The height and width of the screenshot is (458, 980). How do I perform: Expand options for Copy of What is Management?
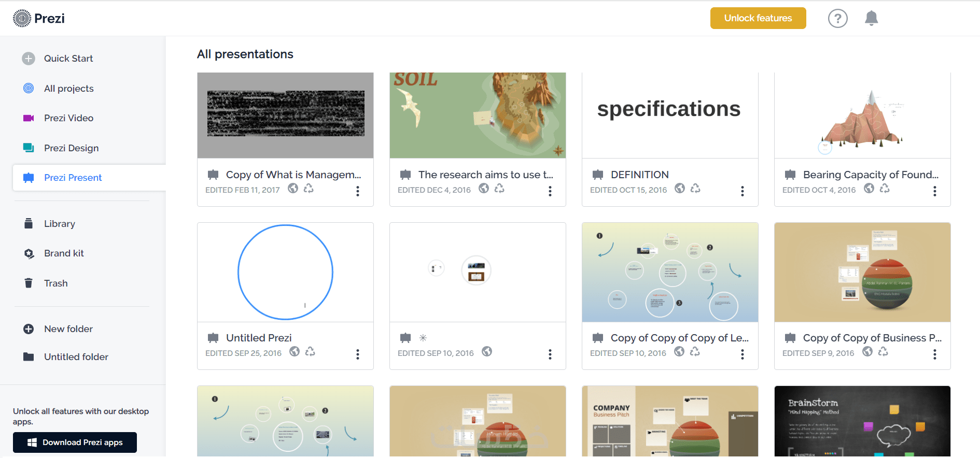(358, 191)
